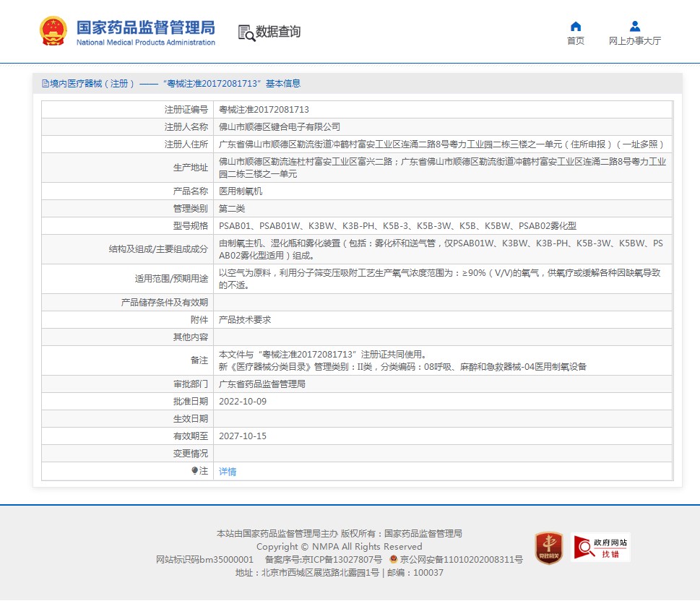Click the 结构及组成/主要组成成分 label
Screen dimensions: 700x614
[x=158, y=249]
